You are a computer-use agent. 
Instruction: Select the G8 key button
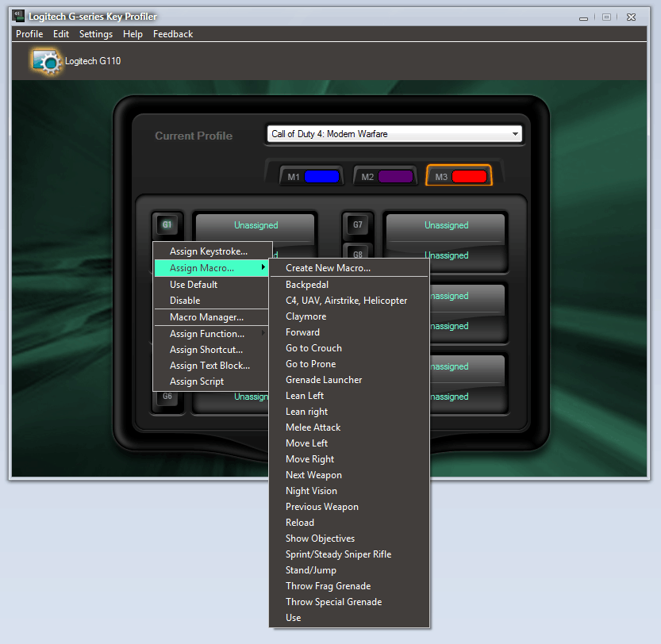point(357,251)
